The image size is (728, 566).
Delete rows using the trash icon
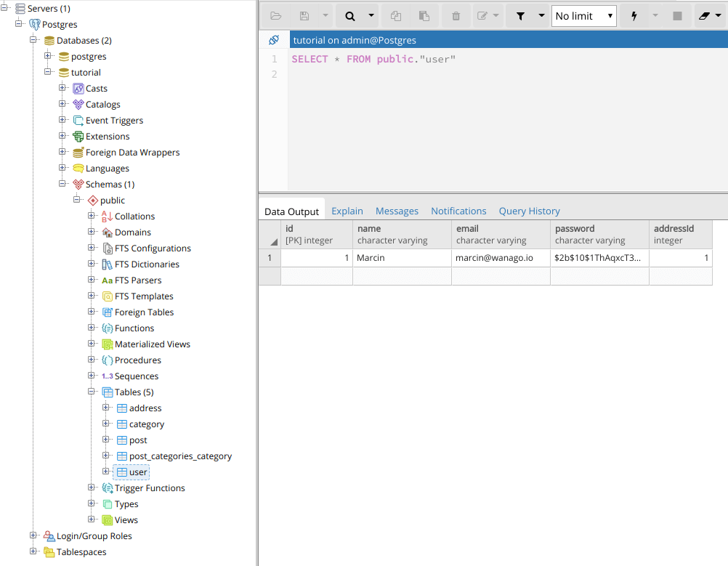pos(456,15)
